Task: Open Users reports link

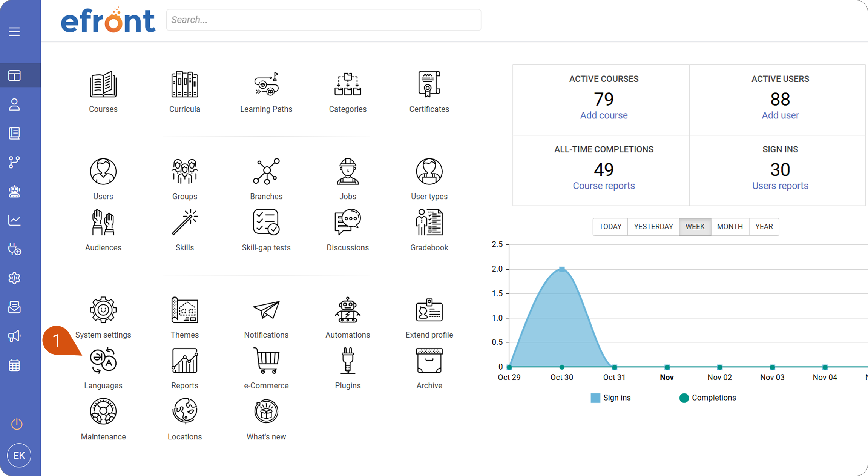Action: 780,186
